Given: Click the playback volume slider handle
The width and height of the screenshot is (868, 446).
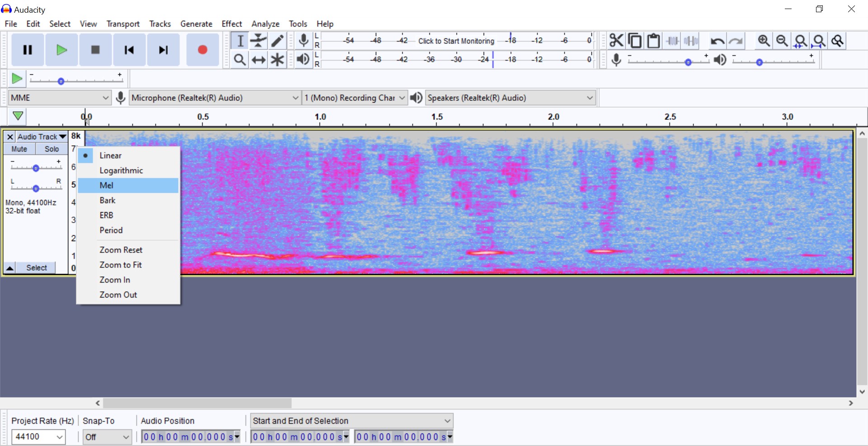Looking at the screenshot, I should (x=759, y=62).
